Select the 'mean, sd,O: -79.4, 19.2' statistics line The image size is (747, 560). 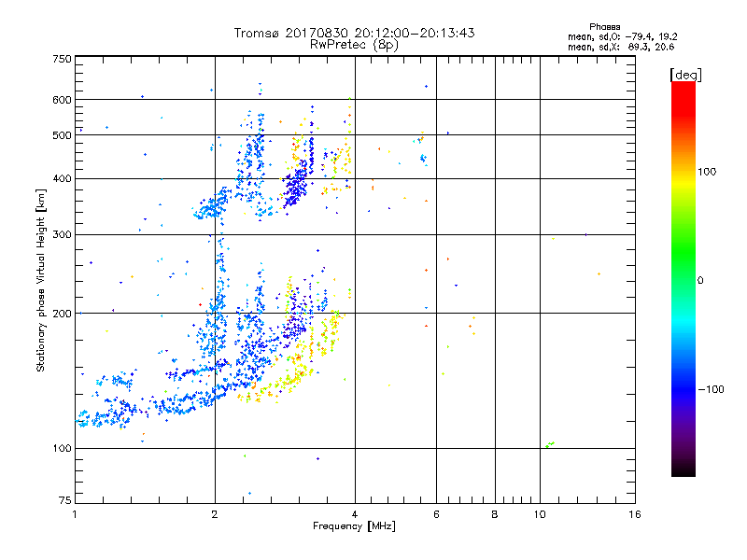pyautogui.click(x=622, y=36)
